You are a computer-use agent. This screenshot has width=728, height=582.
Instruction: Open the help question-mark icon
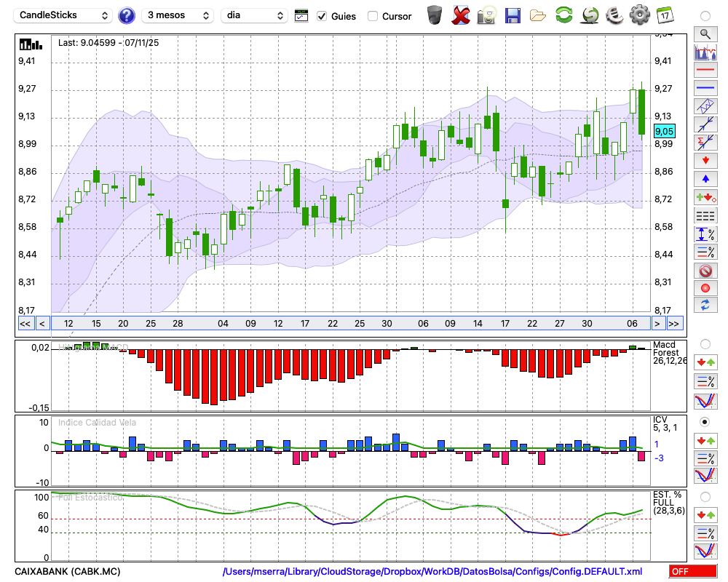point(126,16)
